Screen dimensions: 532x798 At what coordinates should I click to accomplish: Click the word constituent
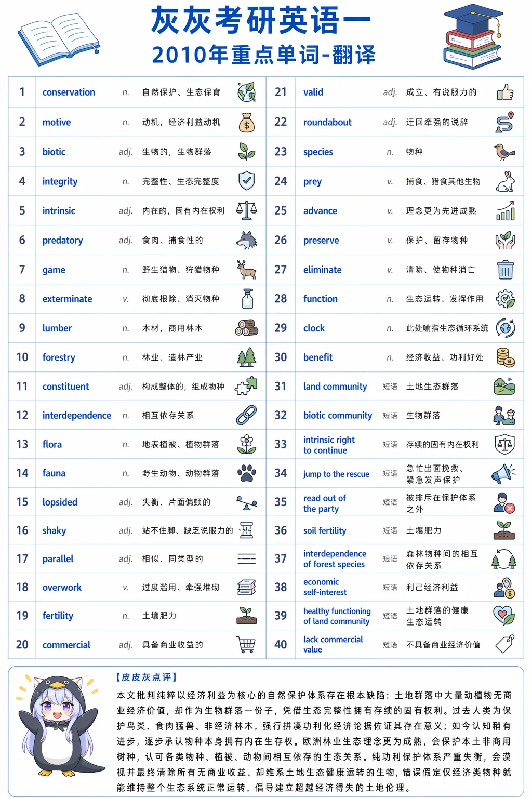[x=65, y=386]
